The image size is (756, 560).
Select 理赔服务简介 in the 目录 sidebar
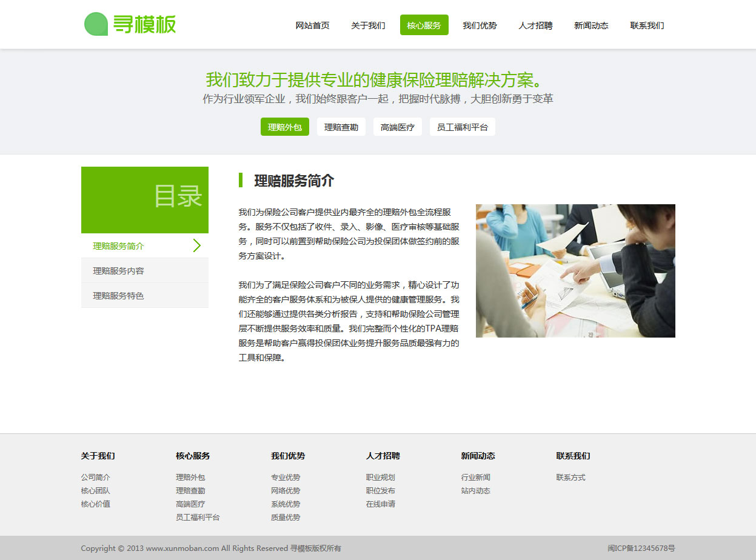click(145, 246)
